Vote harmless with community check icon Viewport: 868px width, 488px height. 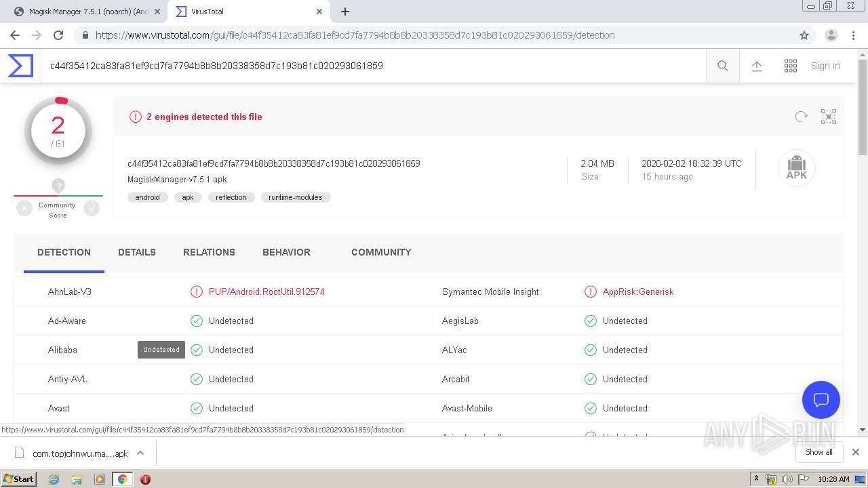tap(92, 209)
